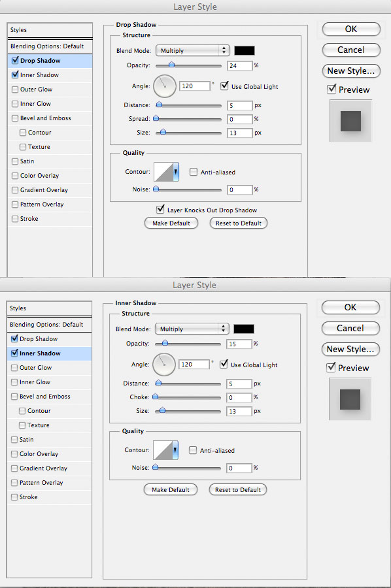Open the black Drop Shadow color swatch
The width and height of the screenshot is (391, 588).
click(245, 50)
